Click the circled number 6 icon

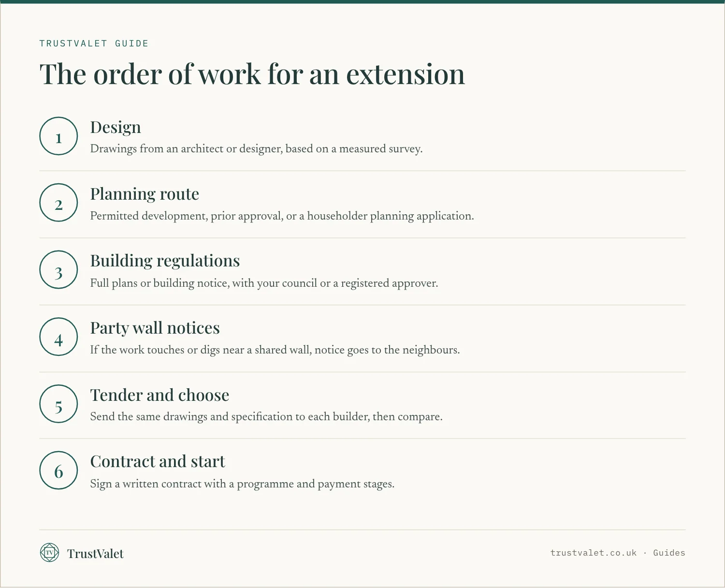coord(58,470)
